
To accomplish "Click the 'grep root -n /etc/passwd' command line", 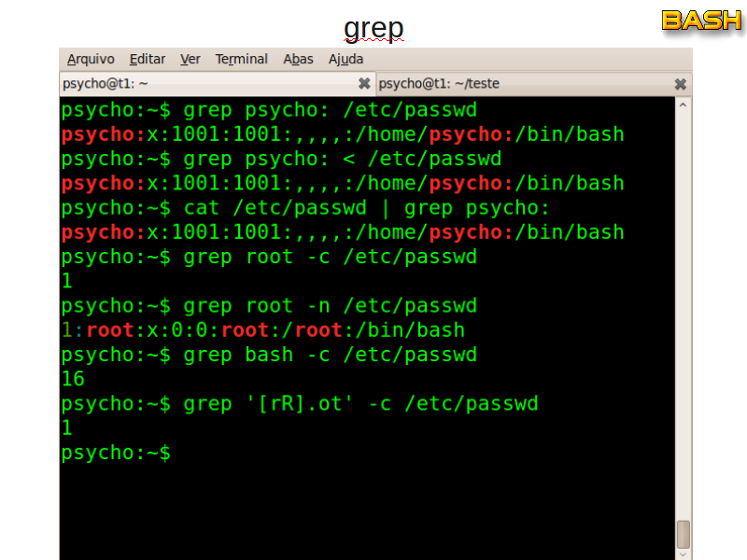I will (269, 306).
